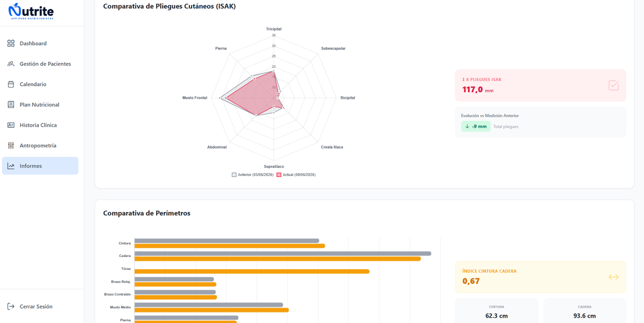Image resolution: width=644 pixels, height=323 pixels.
Task: Click the orange Tórax bar
Action: coord(252,271)
